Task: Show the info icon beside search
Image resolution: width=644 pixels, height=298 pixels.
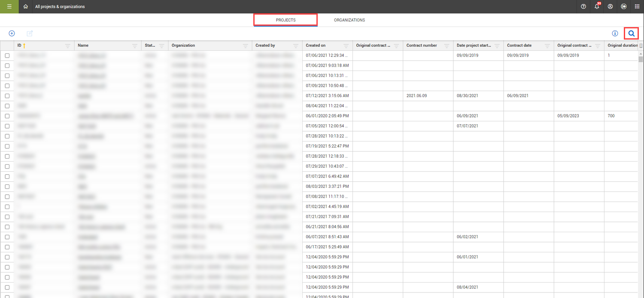Action: tap(615, 33)
